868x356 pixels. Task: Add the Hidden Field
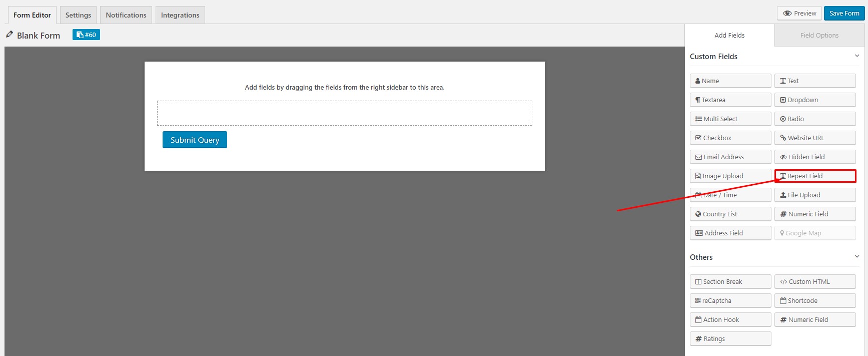pos(815,157)
